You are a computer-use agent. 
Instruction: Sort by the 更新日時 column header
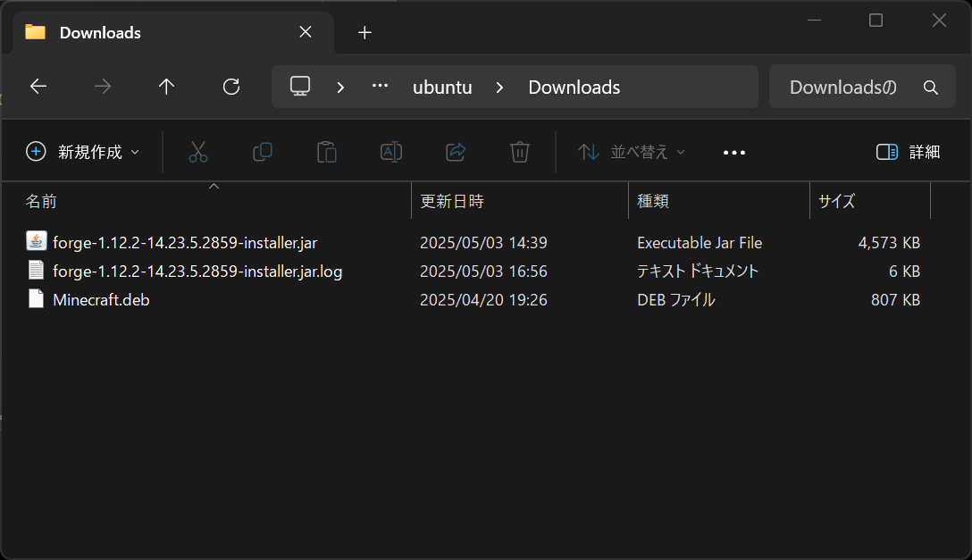point(519,201)
